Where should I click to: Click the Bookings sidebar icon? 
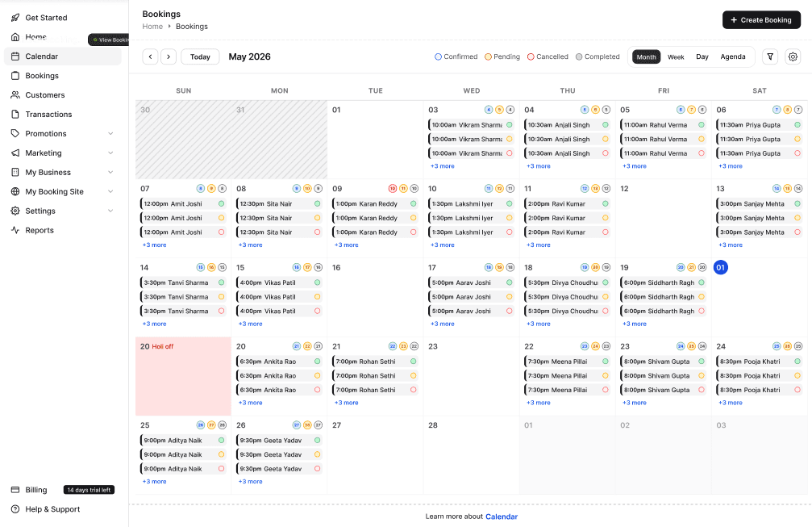coord(15,76)
